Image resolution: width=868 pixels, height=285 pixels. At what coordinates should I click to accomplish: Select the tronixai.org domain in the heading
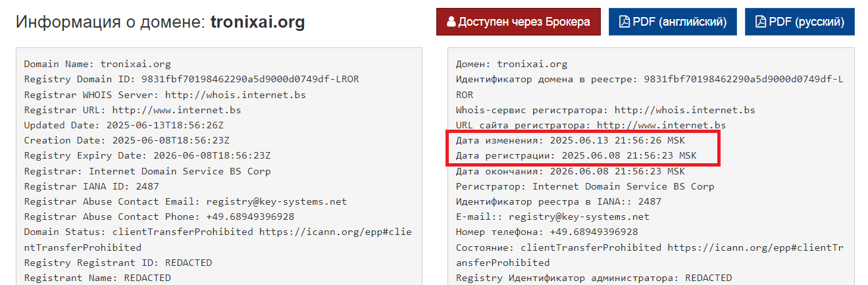[x=258, y=23]
